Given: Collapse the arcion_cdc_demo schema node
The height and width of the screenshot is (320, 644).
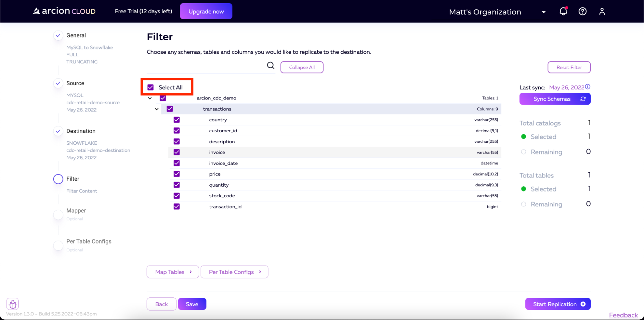Looking at the screenshot, I should click(x=150, y=98).
